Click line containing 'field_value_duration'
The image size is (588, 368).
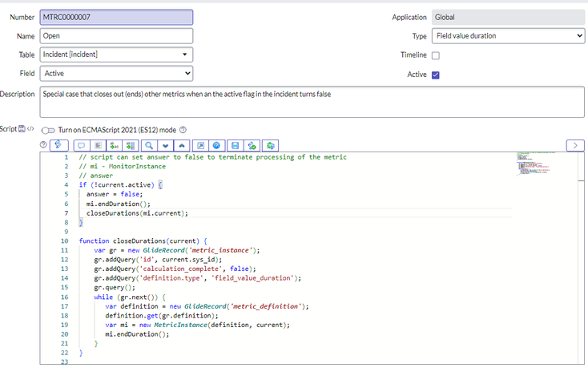click(x=197, y=278)
